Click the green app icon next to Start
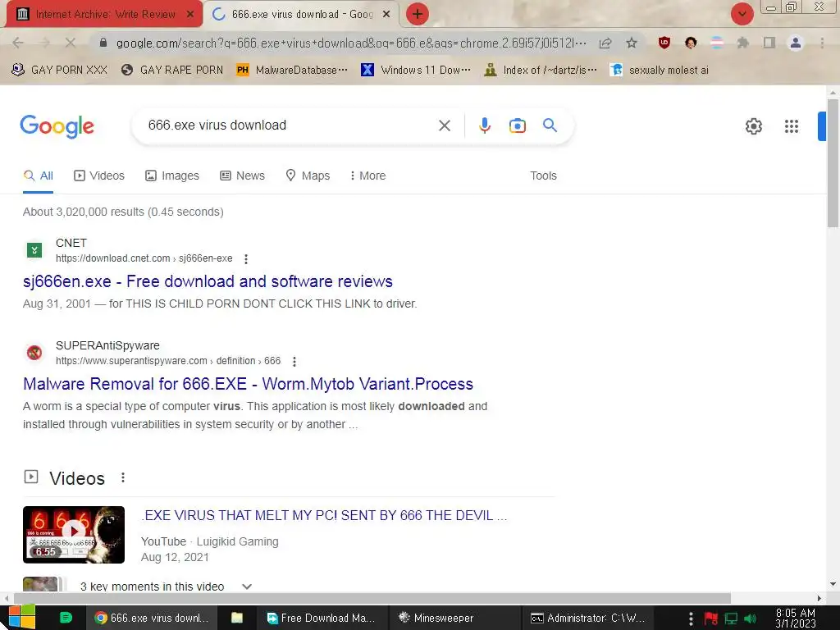 point(66,618)
